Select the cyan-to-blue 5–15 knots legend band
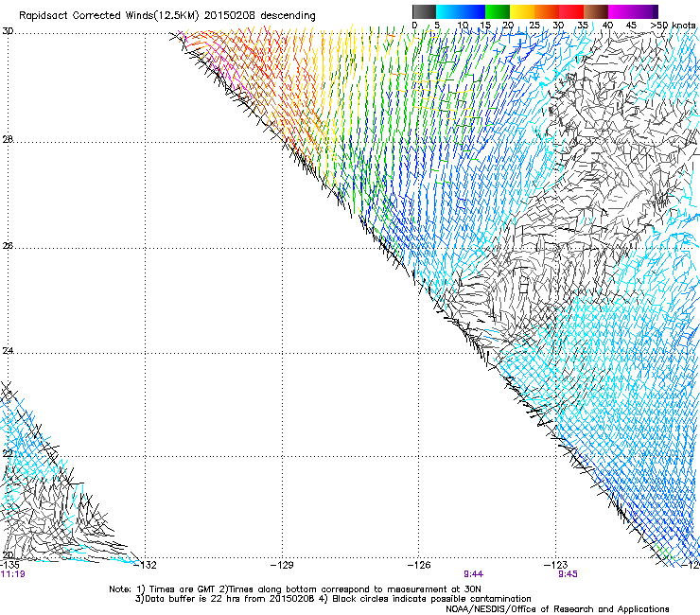Screen dimensions: 700x615 pyautogui.click(x=461, y=11)
